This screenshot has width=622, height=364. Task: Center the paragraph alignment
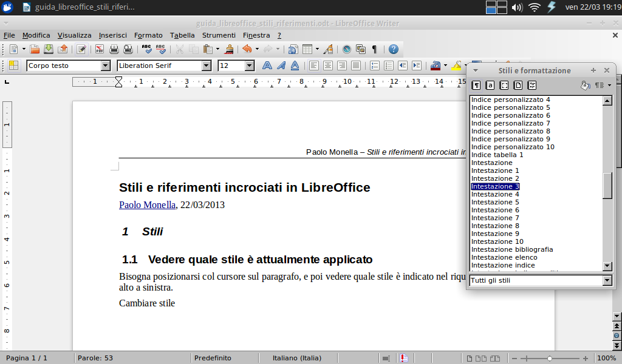(327, 66)
